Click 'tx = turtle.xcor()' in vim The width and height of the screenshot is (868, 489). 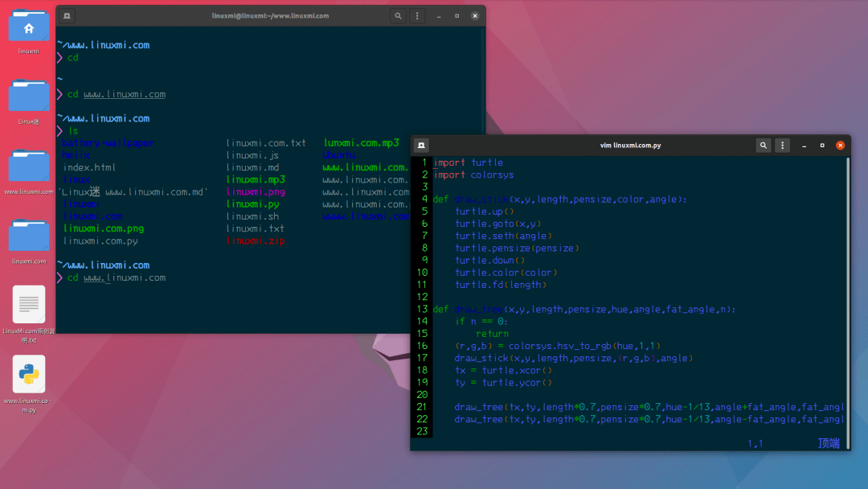click(503, 370)
